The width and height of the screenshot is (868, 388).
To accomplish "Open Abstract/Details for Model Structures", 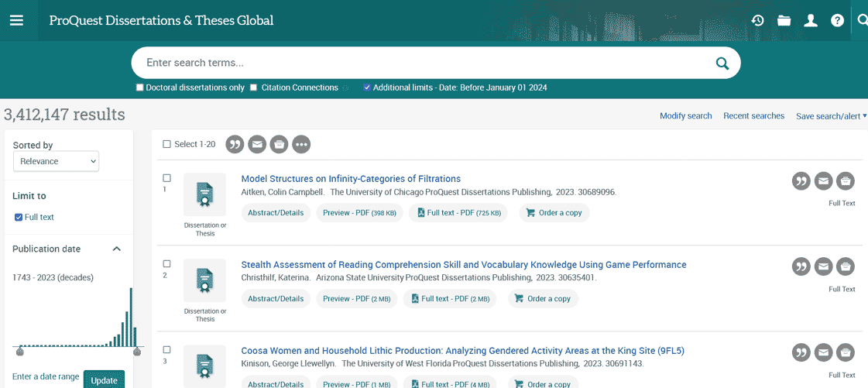I will coord(276,213).
